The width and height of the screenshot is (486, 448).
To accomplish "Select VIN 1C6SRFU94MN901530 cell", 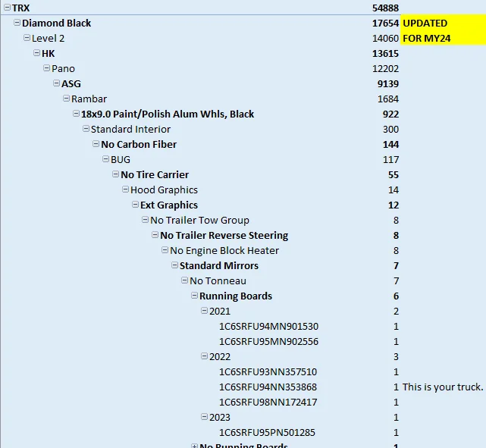I will 268,326.
